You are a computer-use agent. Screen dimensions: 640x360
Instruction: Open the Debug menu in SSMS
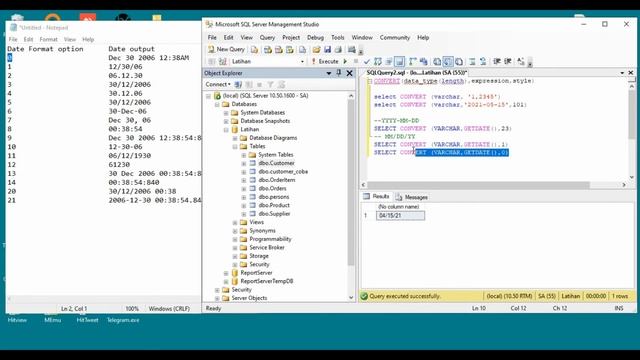tap(315, 38)
